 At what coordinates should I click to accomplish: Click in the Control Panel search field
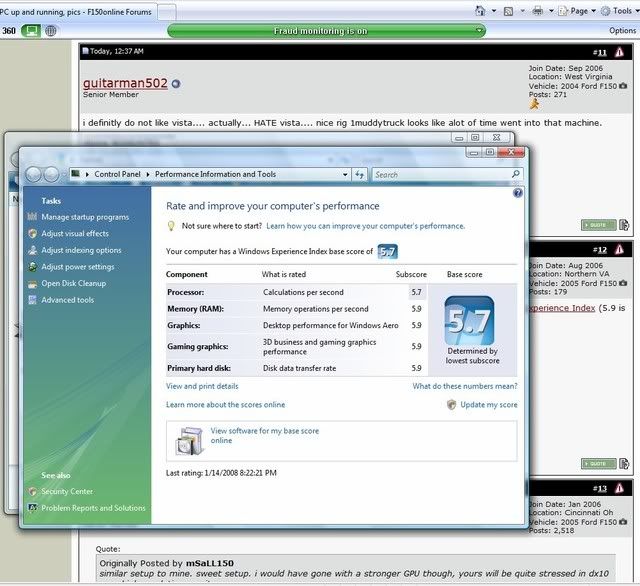pyautogui.click(x=438, y=175)
